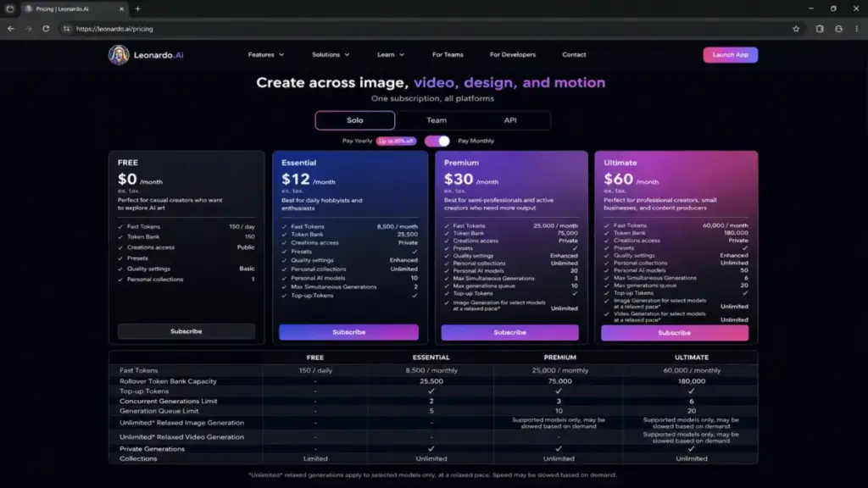This screenshot has width=868, height=488.
Task: Click 'Private Generations' row label
Action: [153, 449]
